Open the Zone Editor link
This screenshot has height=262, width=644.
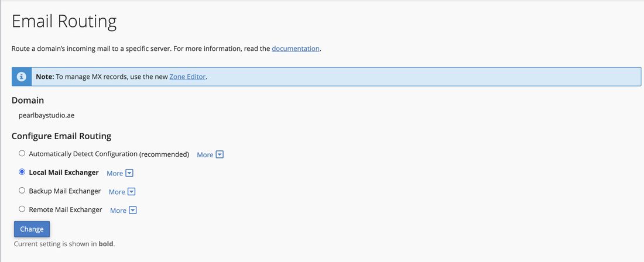click(187, 77)
